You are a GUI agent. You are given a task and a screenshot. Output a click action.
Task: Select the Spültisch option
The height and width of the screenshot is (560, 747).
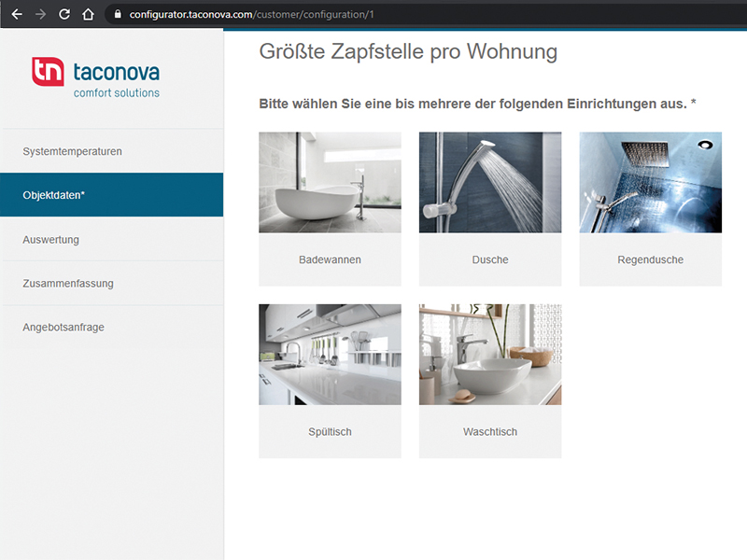point(330,379)
